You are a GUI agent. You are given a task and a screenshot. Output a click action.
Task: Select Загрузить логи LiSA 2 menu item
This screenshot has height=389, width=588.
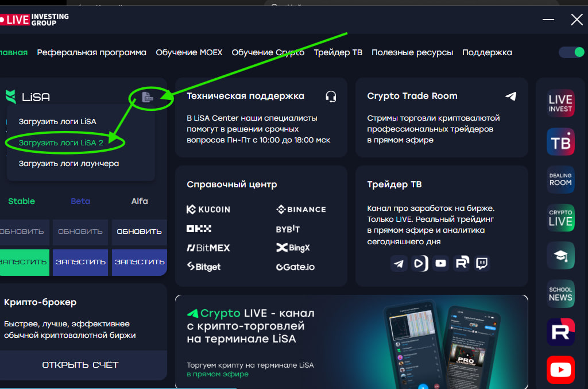pos(61,143)
